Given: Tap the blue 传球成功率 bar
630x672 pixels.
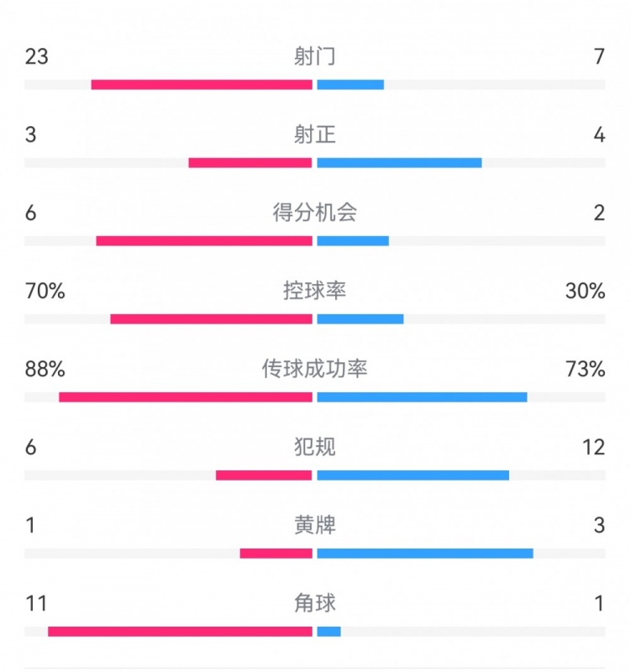Looking at the screenshot, I should (422, 397).
